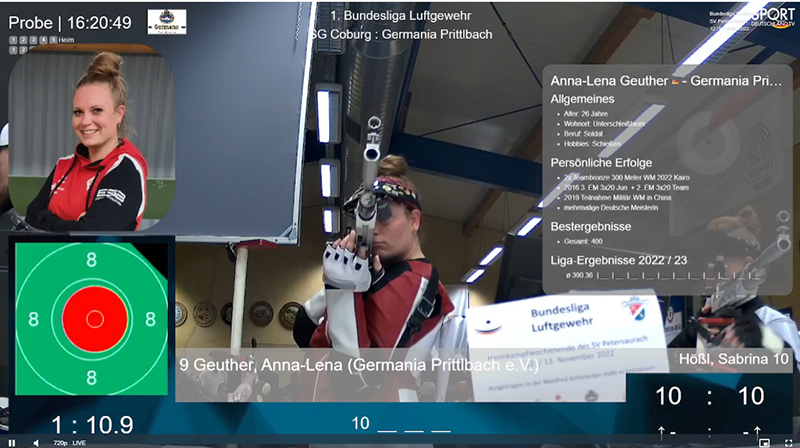Click the '10 : 10' score display

710,396
